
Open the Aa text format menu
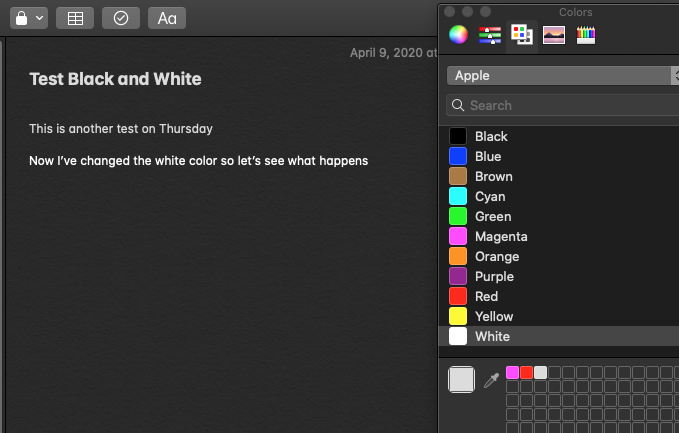(x=166, y=18)
